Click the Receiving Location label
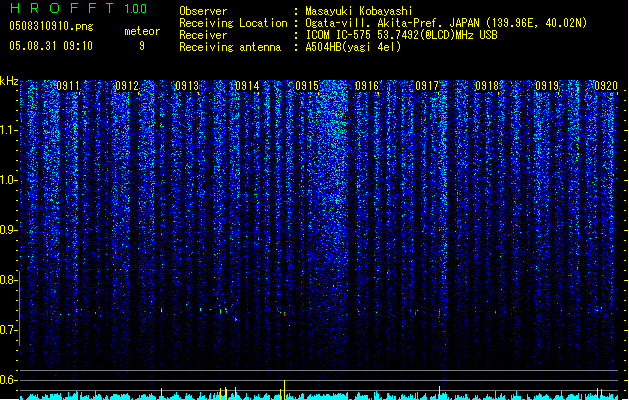Screen dimensions: 629x400 pos(233,23)
